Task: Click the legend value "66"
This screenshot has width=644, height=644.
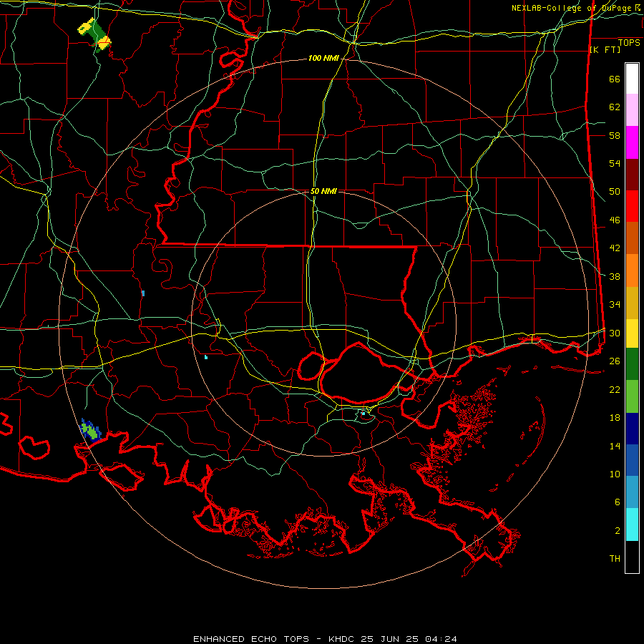Action: pos(615,79)
